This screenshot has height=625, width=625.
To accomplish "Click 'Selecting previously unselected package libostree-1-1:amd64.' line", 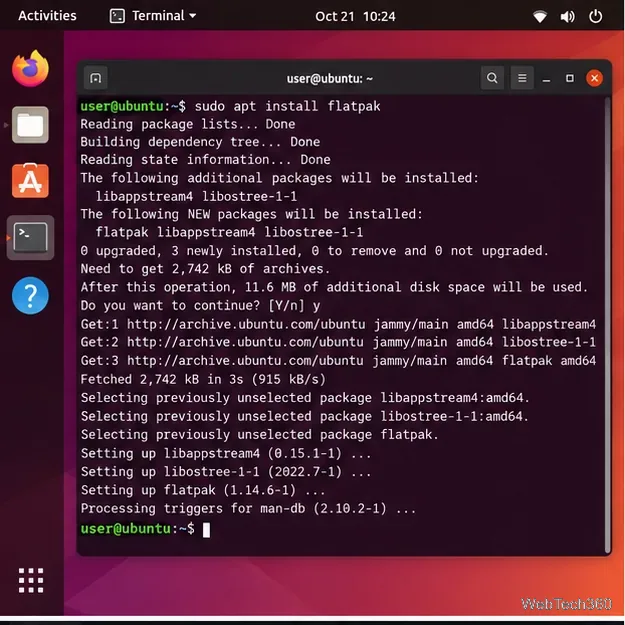I will coord(305,417).
